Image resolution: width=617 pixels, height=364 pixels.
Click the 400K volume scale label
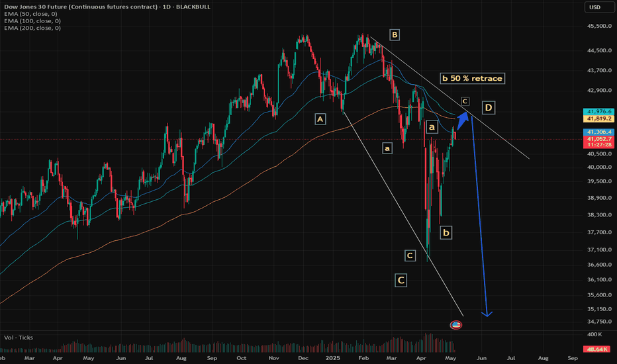[x=594, y=334]
